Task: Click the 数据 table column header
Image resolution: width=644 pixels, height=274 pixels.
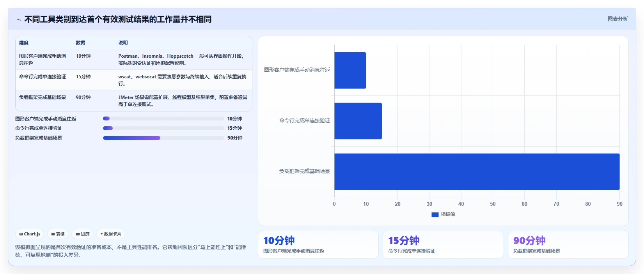Action: click(80, 43)
